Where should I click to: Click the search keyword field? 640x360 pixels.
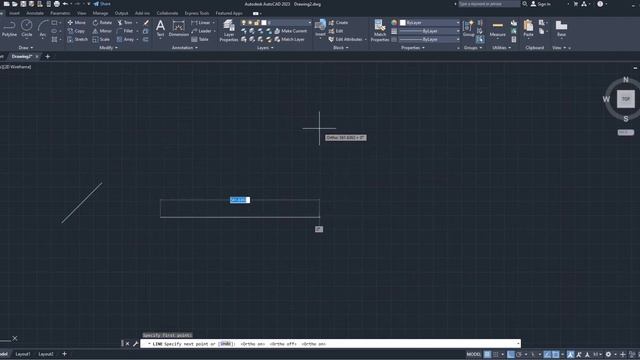[489, 4]
